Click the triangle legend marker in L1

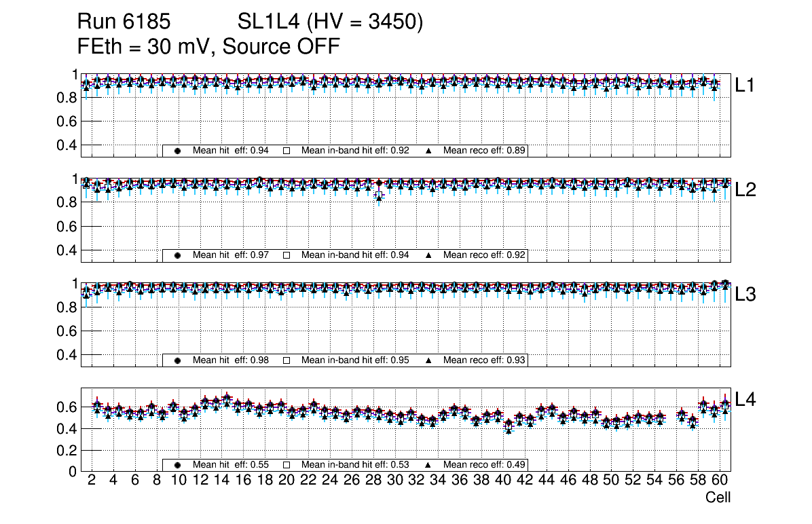428,151
